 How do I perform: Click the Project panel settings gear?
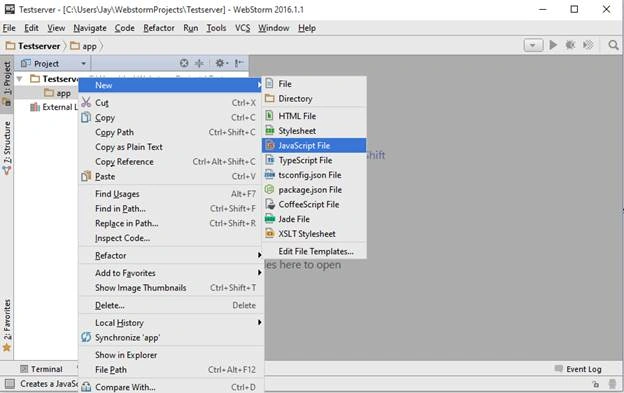click(x=221, y=63)
